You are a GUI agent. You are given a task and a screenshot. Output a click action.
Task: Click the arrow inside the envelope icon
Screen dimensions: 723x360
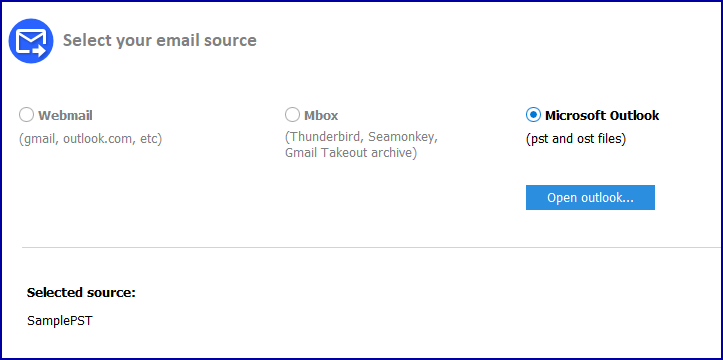pos(39,51)
